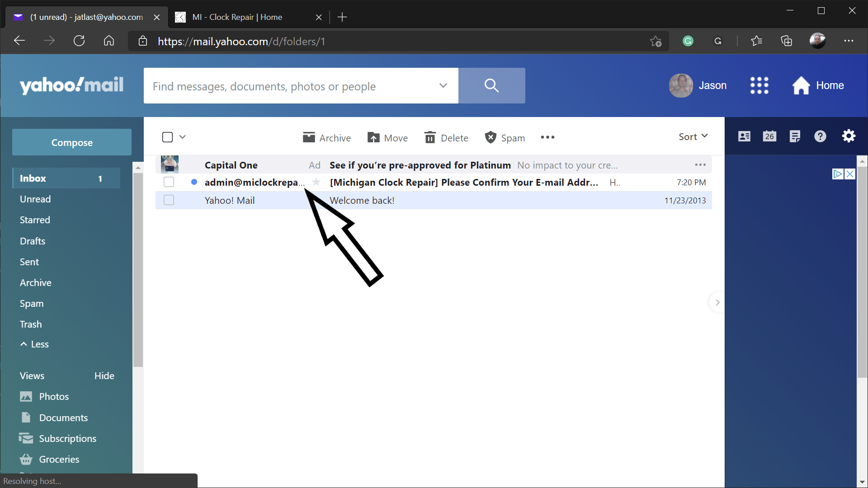Collapse folders with Less

click(x=34, y=344)
